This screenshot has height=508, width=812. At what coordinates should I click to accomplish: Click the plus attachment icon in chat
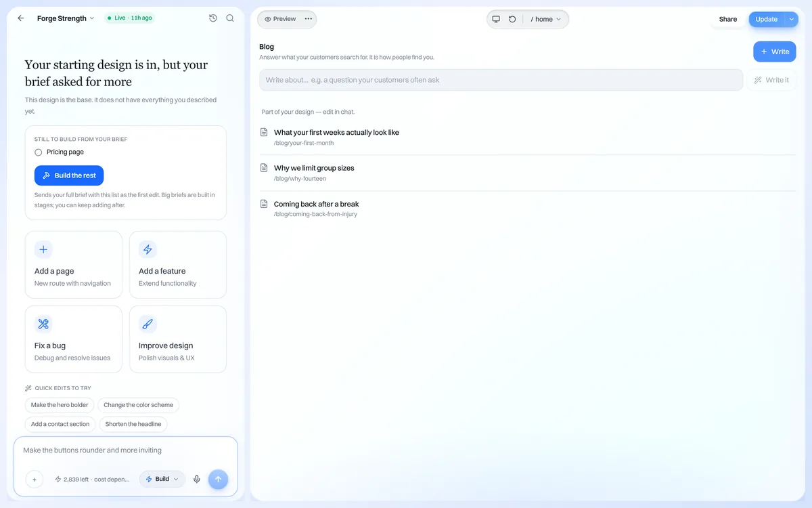click(x=34, y=479)
